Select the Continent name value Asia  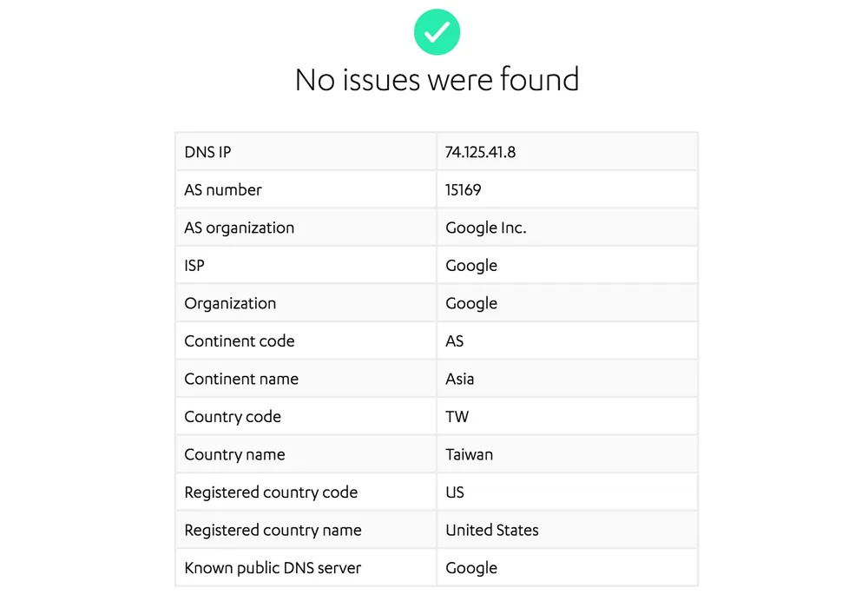(x=460, y=379)
